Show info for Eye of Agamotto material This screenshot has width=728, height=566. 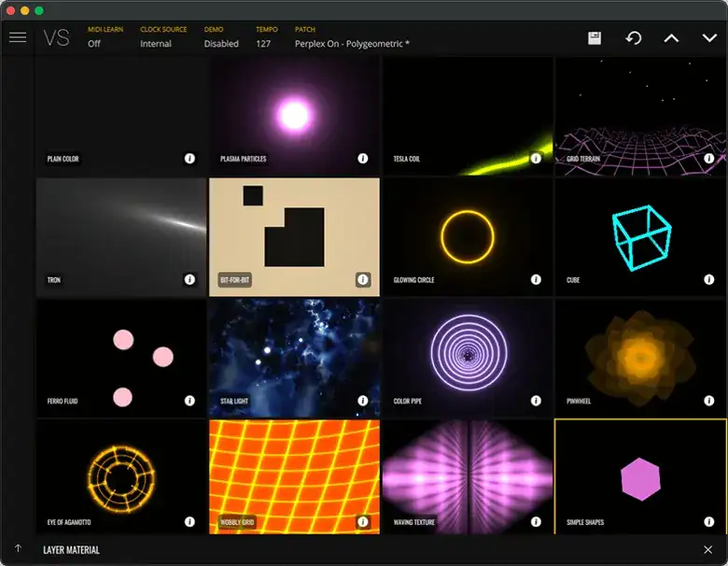[x=189, y=522]
